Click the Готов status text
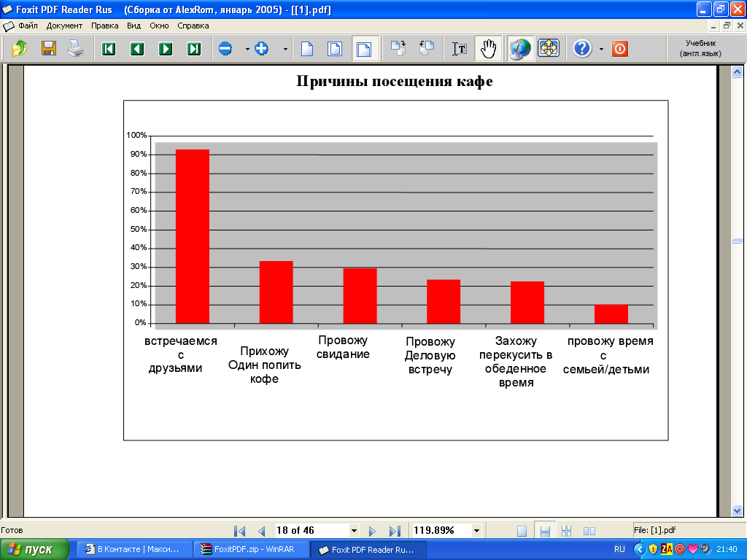Image resolution: width=747 pixels, height=560 pixels. tap(12, 530)
